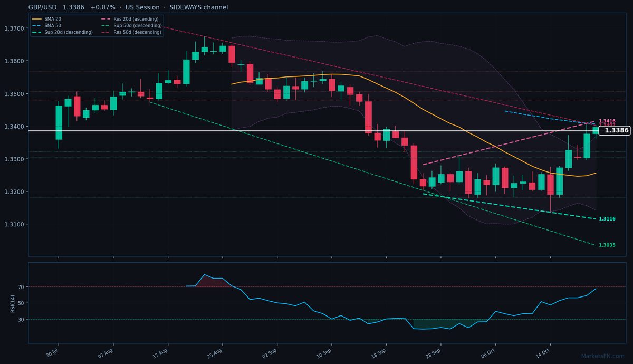Click the US Session label
This screenshot has width=633, height=364.
142,7
